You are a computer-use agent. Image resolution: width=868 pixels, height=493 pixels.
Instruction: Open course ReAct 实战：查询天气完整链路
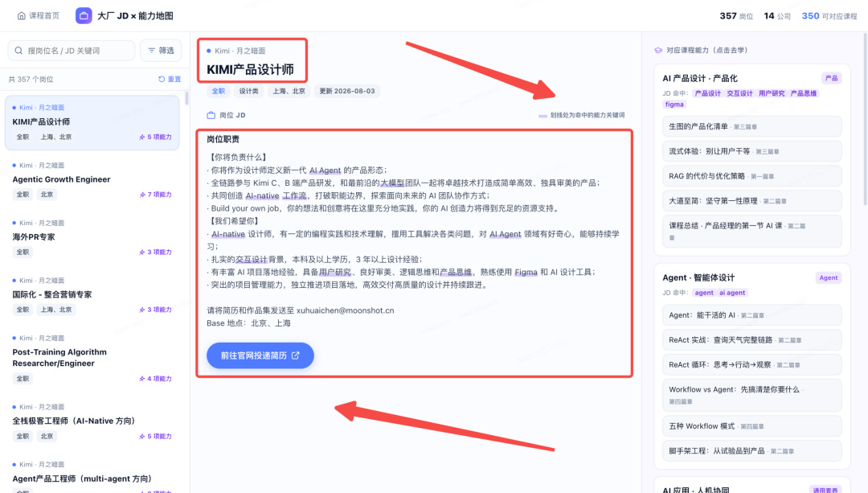[751, 340]
